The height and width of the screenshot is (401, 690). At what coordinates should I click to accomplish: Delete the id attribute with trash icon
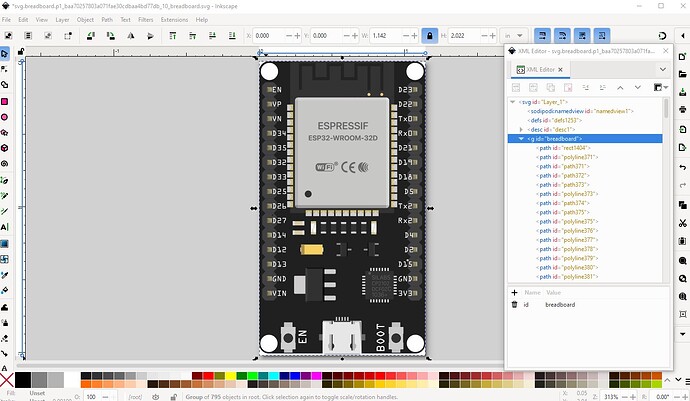pyautogui.click(x=514, y=304)
